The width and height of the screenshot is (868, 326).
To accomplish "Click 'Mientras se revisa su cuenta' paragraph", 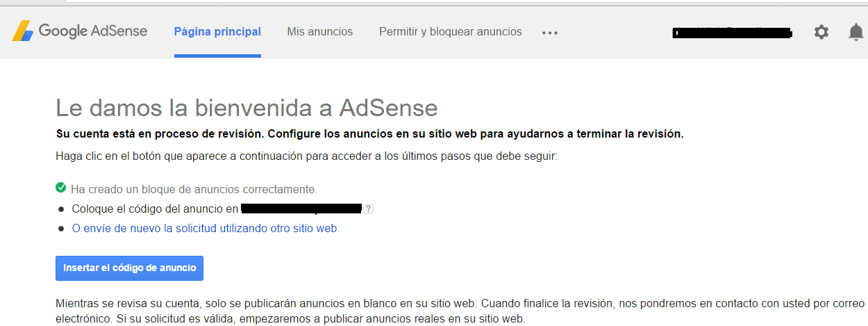I will coord(460,311).
